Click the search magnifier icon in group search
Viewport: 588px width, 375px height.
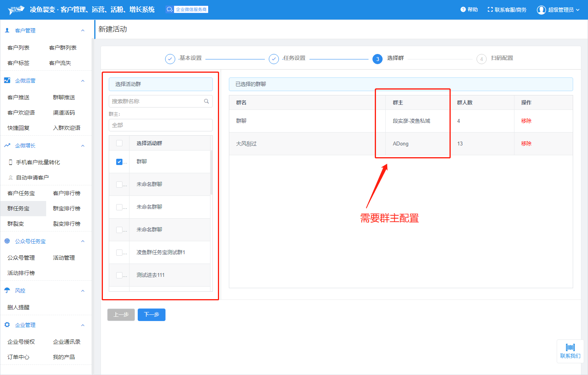pyautogui.click(x=206, y=101)
